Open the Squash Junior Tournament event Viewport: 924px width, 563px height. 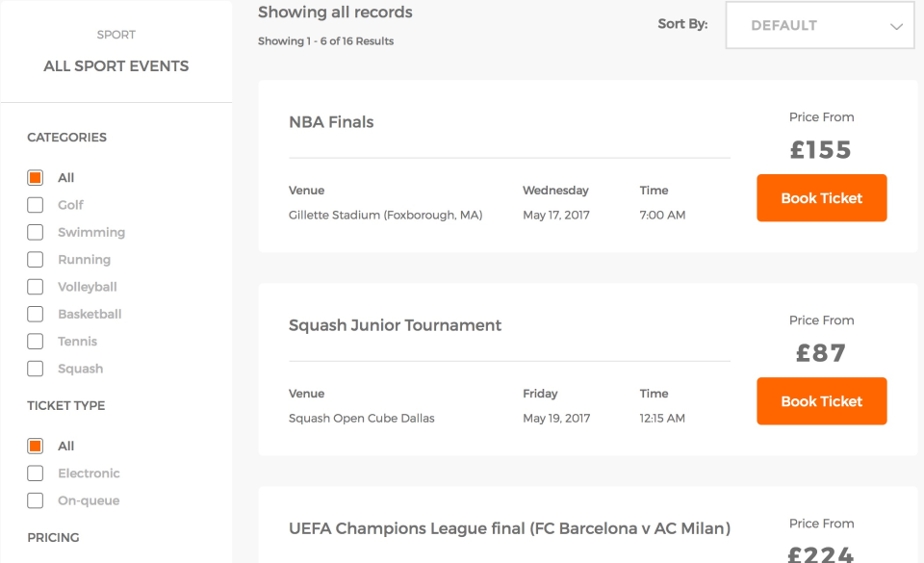395,325
